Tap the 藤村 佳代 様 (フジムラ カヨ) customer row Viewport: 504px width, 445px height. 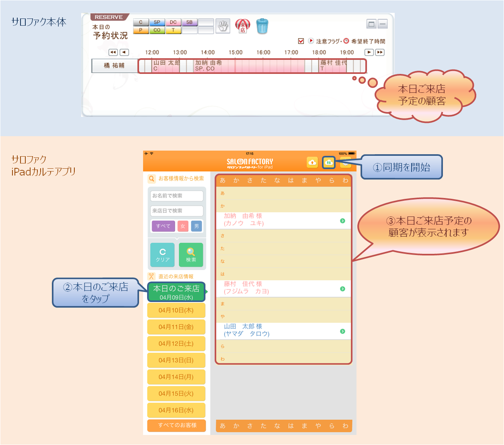(x=284, y=289)
